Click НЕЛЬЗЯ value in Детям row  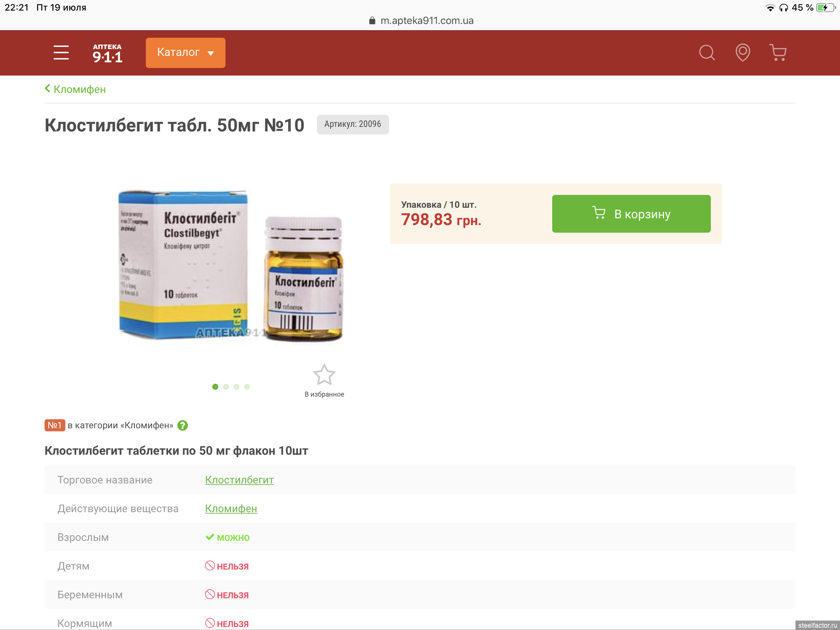coord(227,566)
